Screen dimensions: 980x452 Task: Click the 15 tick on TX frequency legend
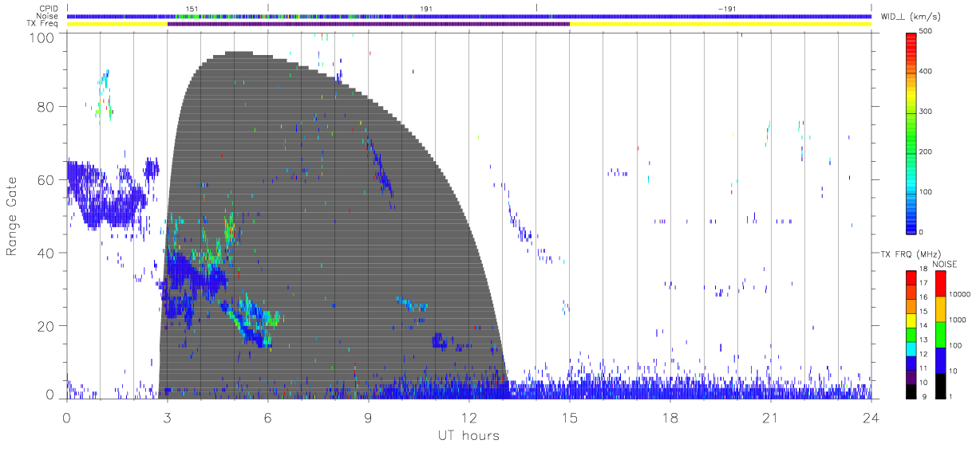pos(923,312)
